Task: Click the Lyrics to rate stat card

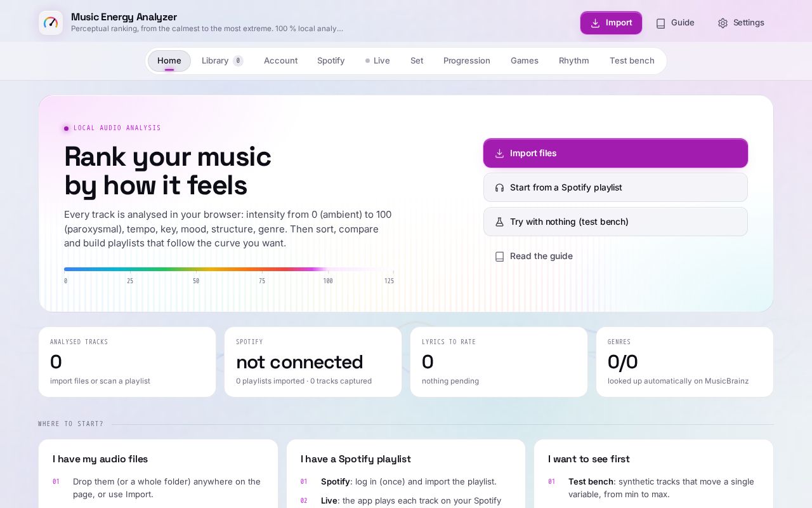Action: pyautogui.click(x=499, y=362)
